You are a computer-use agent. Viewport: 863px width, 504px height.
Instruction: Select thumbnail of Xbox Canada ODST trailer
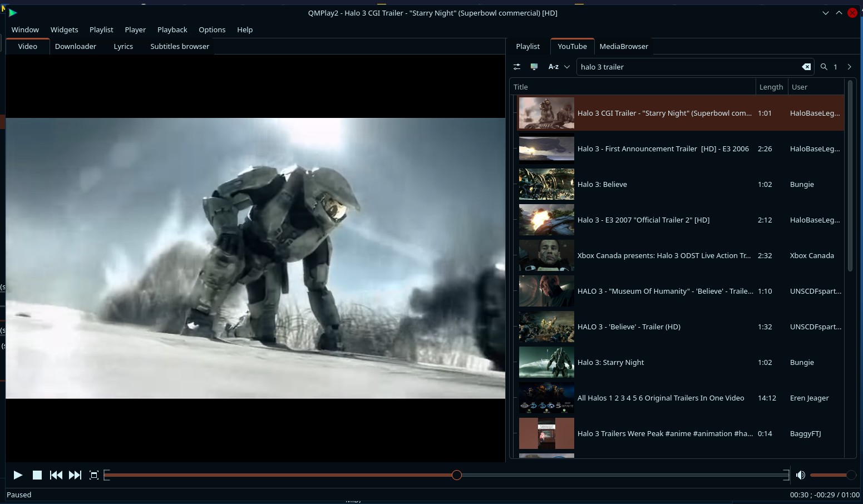point(546,255)
